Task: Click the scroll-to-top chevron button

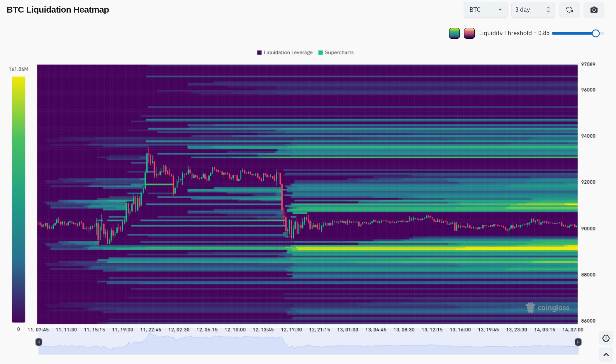Action: [x=606, y=354]
